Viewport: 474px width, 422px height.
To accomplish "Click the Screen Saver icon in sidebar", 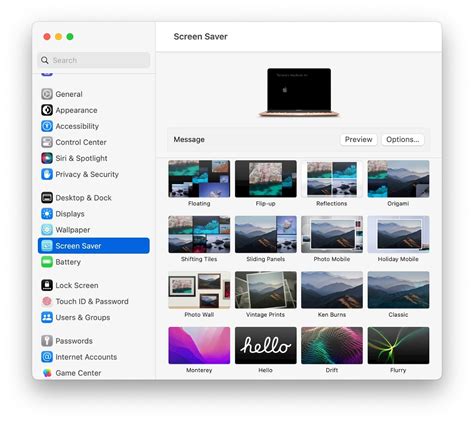I will tap(47, 246).
